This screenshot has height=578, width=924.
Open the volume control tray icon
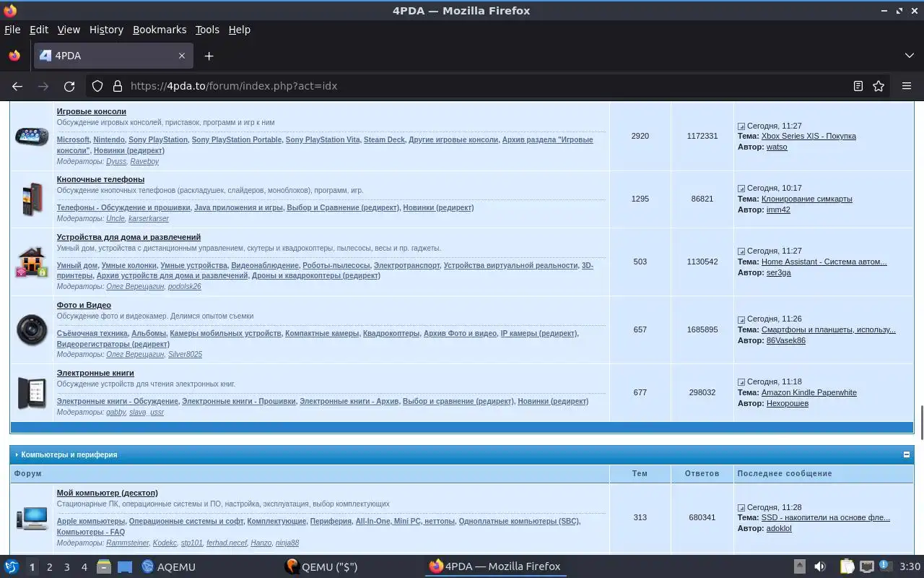coord(820,566)
